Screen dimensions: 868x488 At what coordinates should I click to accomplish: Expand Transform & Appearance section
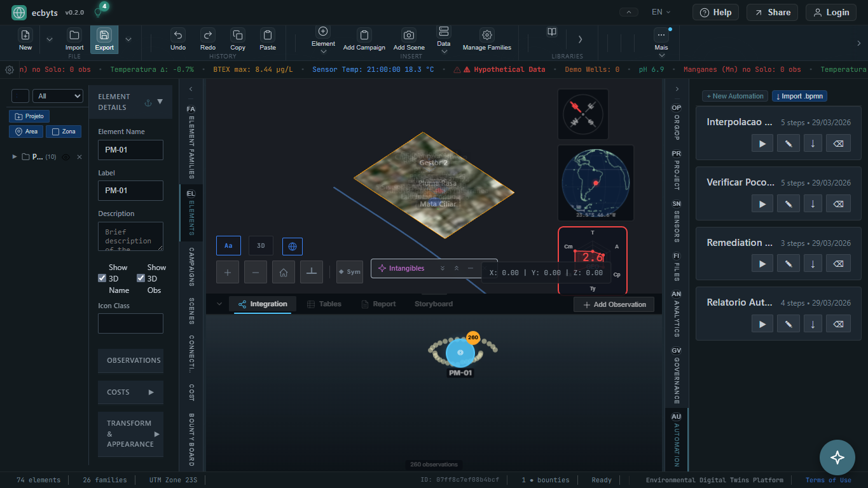coord(130,434)
